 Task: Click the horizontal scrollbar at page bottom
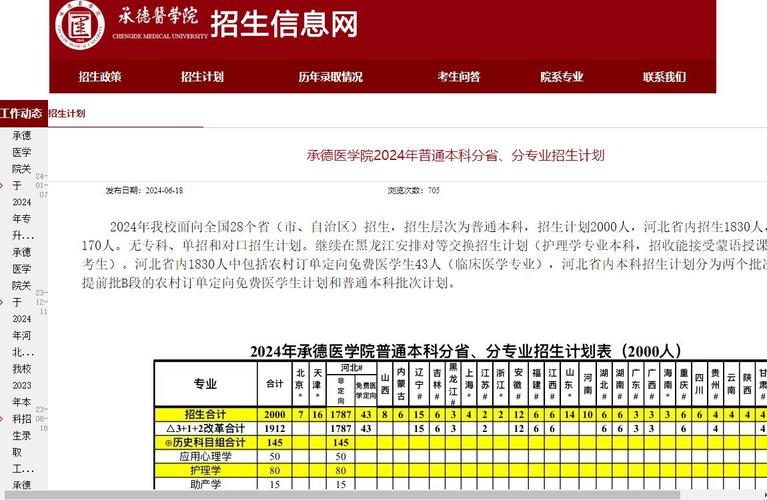pyautogui.click(x=342, y=495)
